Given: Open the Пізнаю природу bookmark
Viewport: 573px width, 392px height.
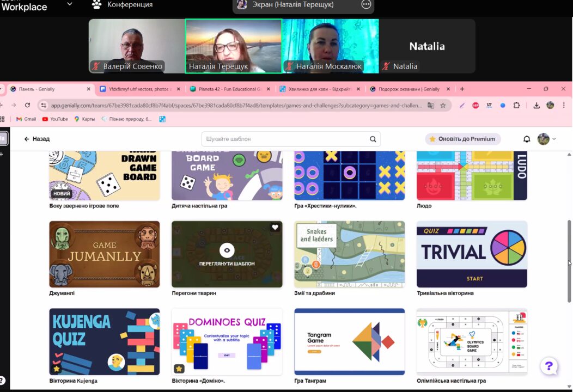Looking at the screenshot, I should 126,119.
